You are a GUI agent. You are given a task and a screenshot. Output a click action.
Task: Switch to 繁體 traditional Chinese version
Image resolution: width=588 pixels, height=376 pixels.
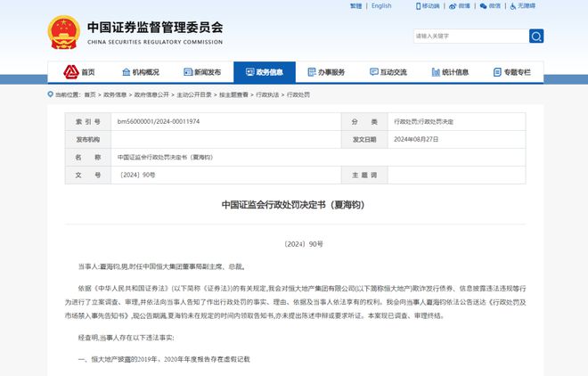355,6
